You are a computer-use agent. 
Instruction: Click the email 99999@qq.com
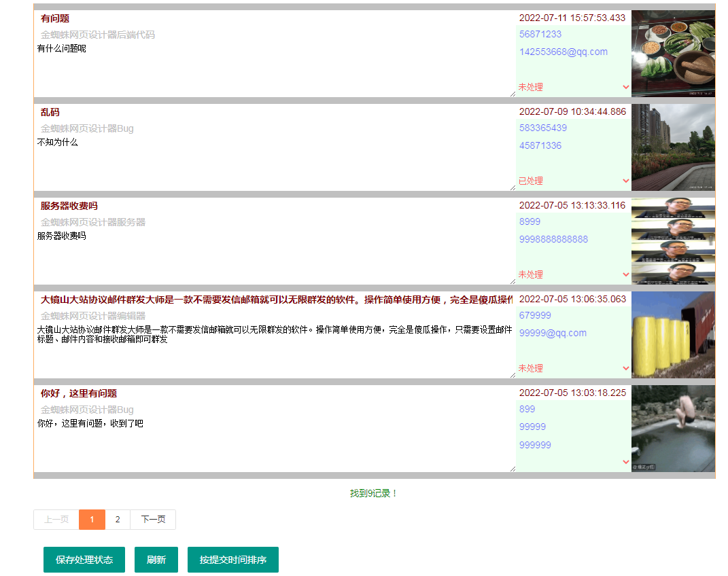(x=553, y=333)
